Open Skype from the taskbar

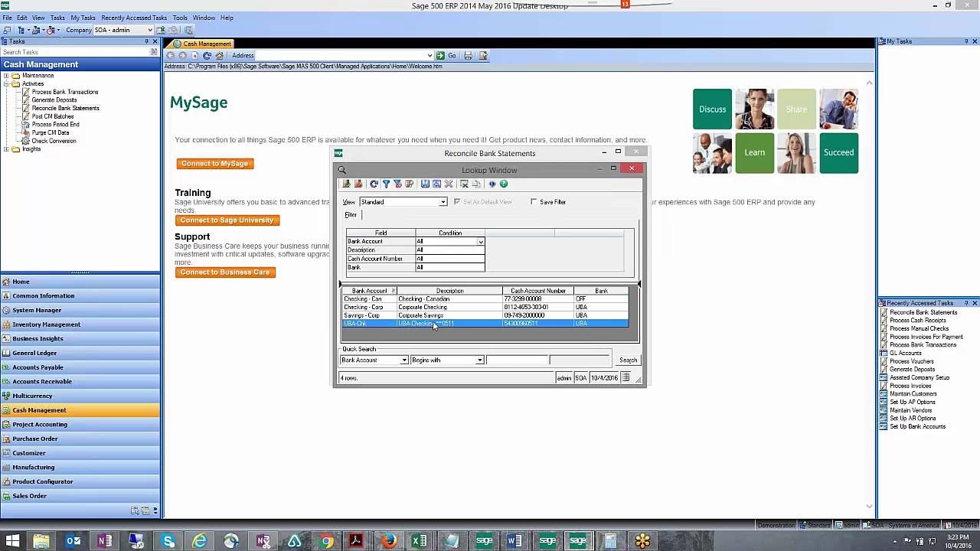coord(168,541)
